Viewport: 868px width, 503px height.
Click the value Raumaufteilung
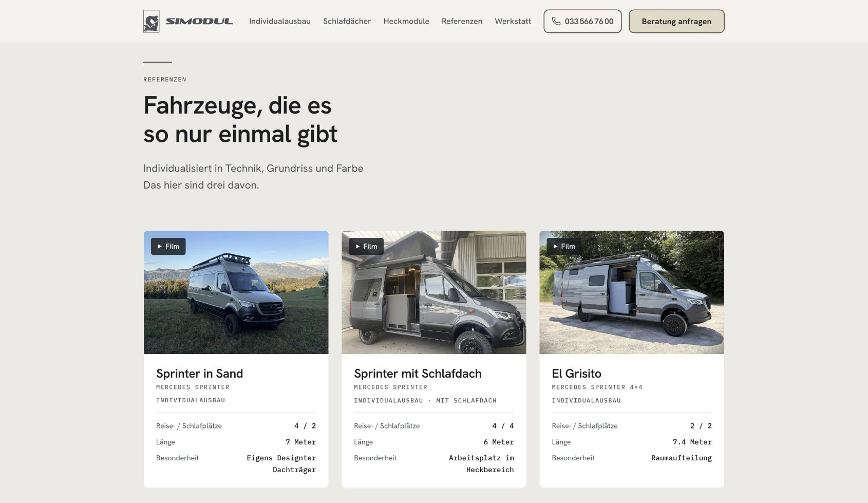click(682, 458)
